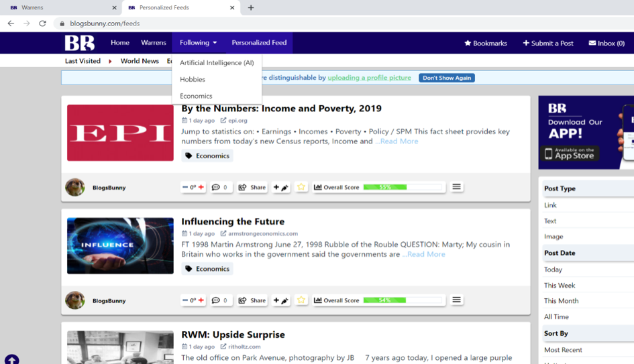Click Submit a Post
Image resolution: width=634 pixels, height=364 pixels.
tap(548, 43)
